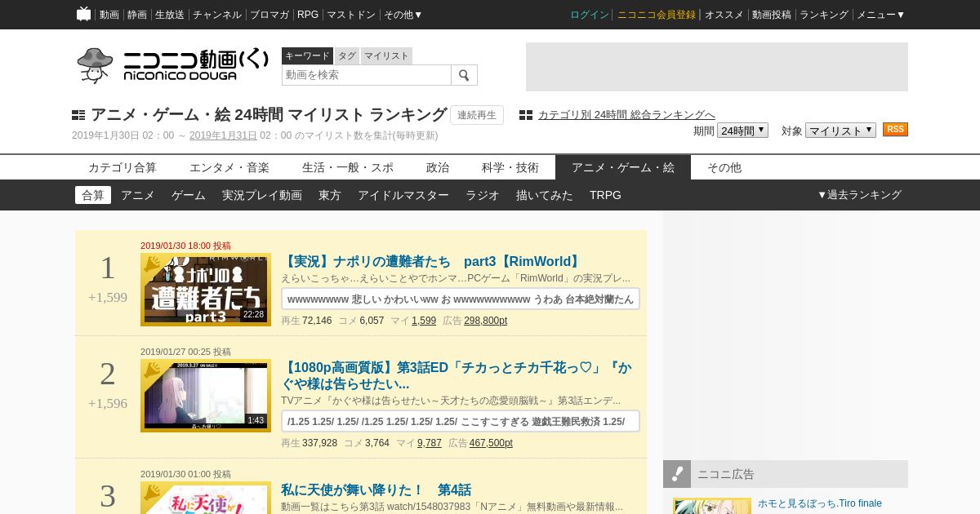Click the list icon beside ranking title

(78, 115)
